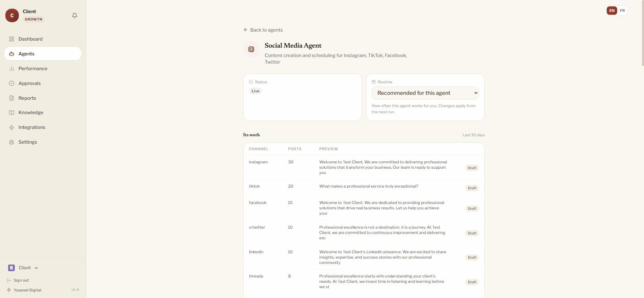
Task: Click the Yusanet Digital bolt icon
Action: coord(9,290)
